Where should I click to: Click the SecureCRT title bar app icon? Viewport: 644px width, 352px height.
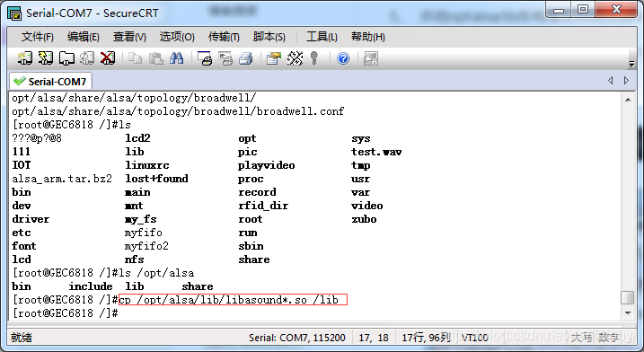pyautogui.click(x=14, y=13)
